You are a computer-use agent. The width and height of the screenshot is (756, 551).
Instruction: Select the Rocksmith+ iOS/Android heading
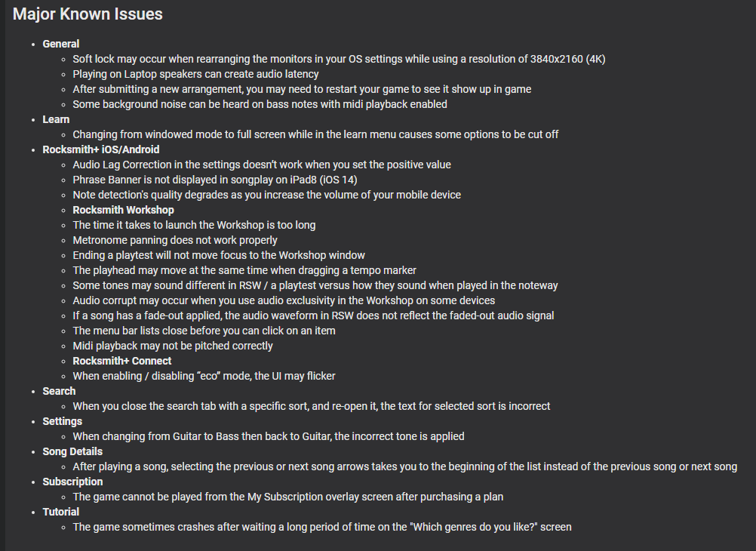pos(101,149)
